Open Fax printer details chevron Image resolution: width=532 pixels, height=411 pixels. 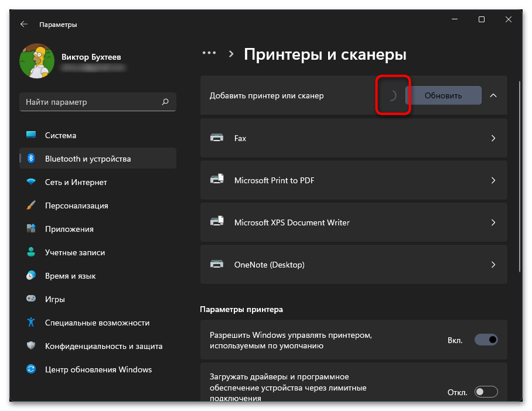point(493,138)
